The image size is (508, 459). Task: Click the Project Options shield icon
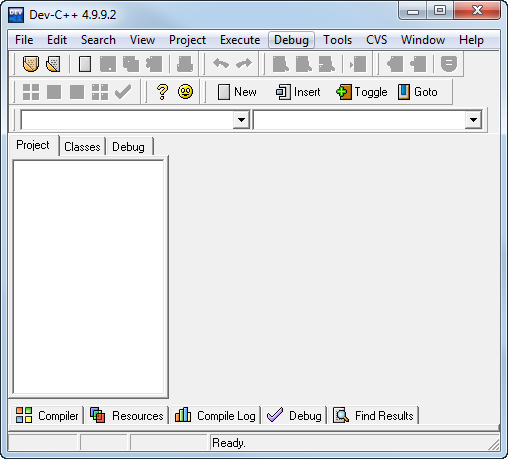[449, 64]
